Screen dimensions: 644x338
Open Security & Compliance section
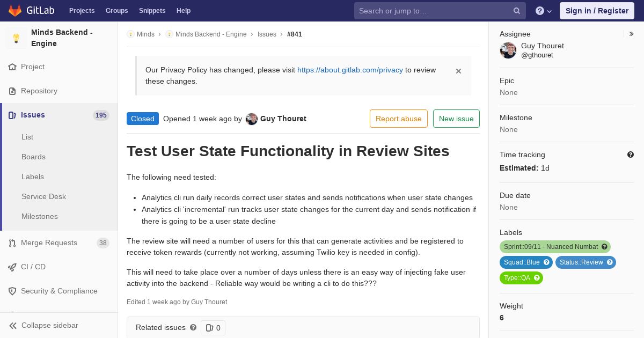click(58, 291)
